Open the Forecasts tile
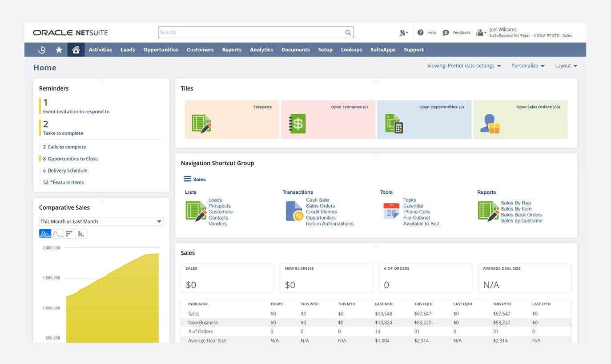 232,120
